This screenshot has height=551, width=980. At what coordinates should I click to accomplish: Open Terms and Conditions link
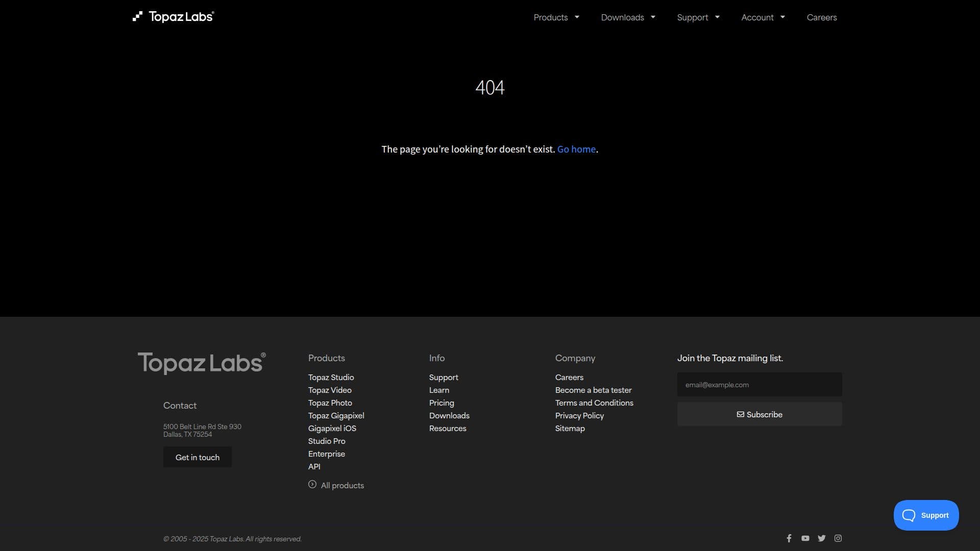pyautogui.click(x=594, y=403)
